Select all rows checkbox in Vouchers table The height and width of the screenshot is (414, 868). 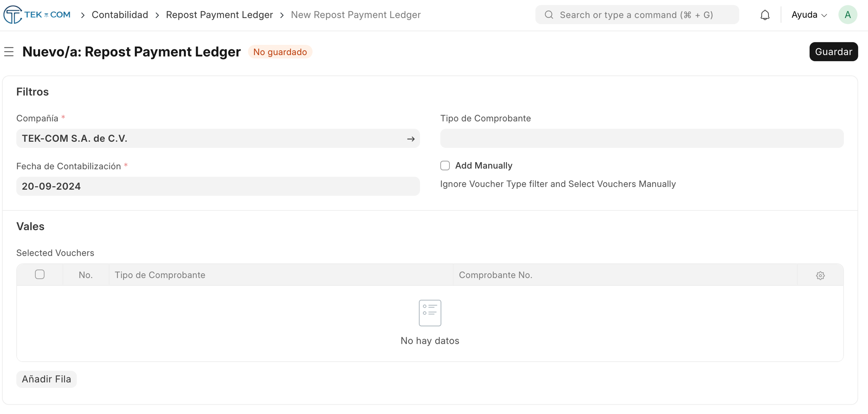point(40,274)
